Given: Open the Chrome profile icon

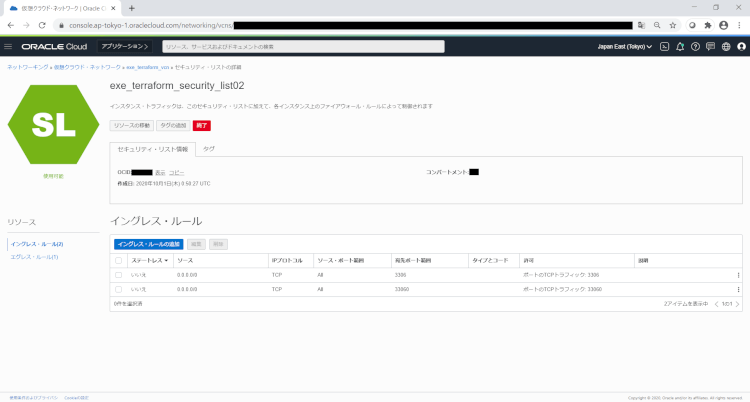Looking at the screenshot, I should [x=724, y=25].
